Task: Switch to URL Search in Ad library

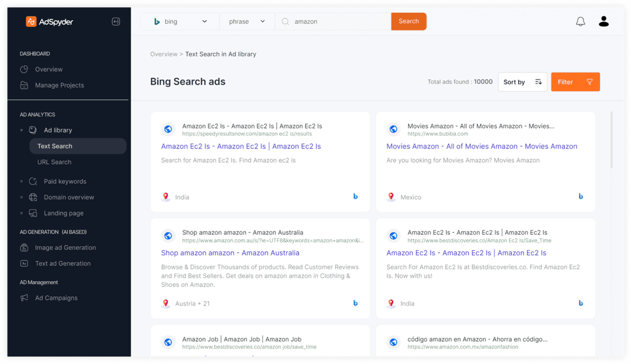Action: (54, 162)
